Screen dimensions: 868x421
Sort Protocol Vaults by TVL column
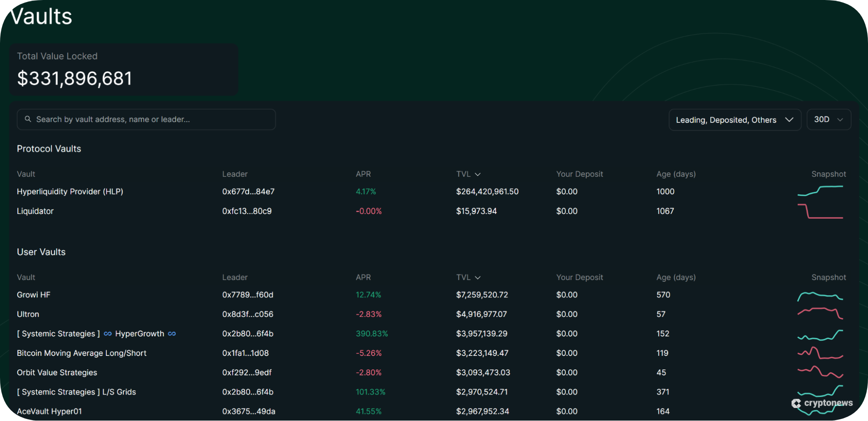pyautogui.click(x=468, y=174)
